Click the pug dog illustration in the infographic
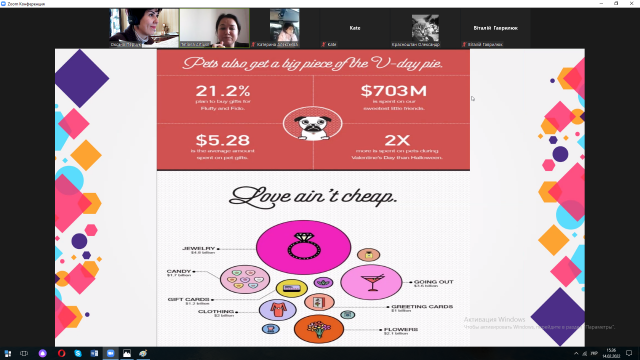 [313, 124]
